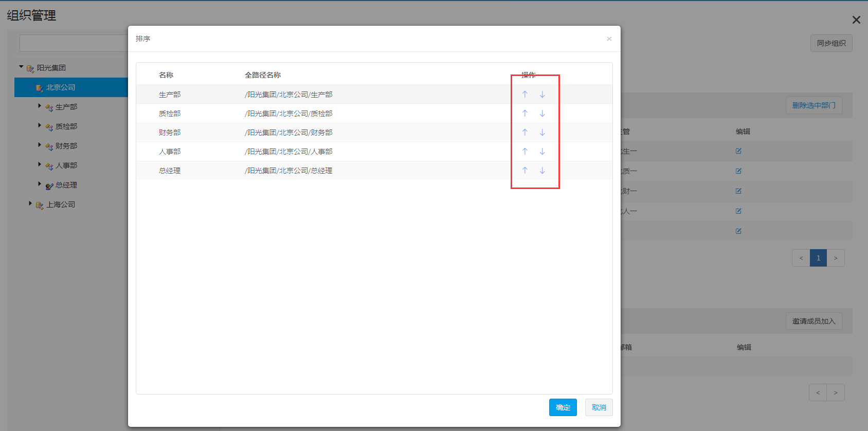868x431 pixels.
Task: Click 生产部 name in sort table
Action: coord(170,95)
